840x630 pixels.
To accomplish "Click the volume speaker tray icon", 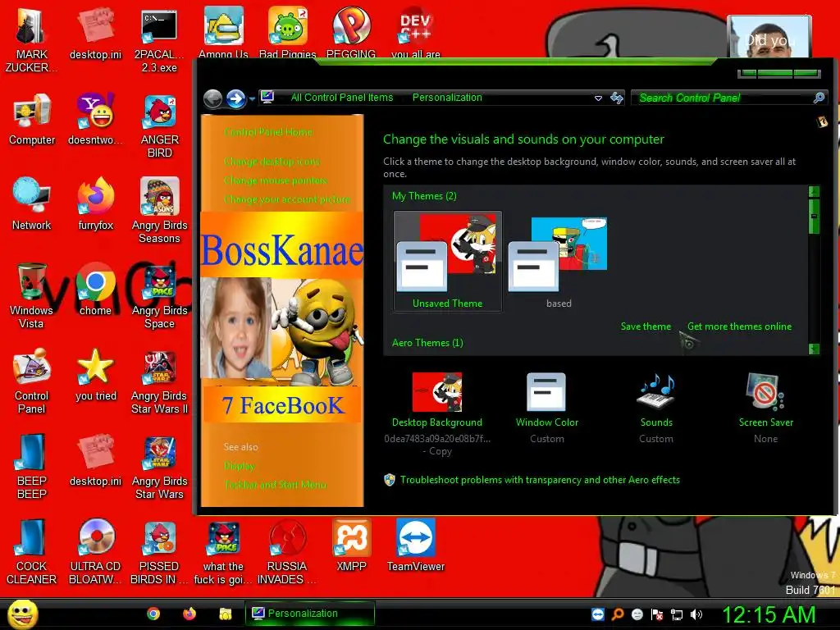I will pos(696,614).
